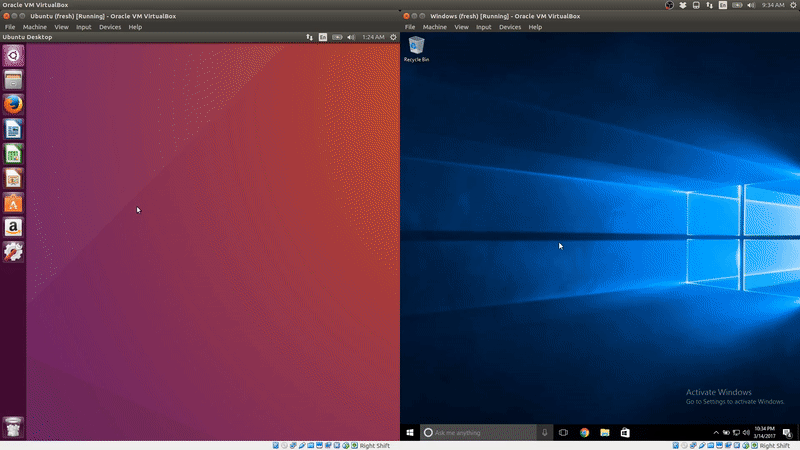Open host session gear menu
The height and width of the screenshot is (450, 800).
(793, 5)
